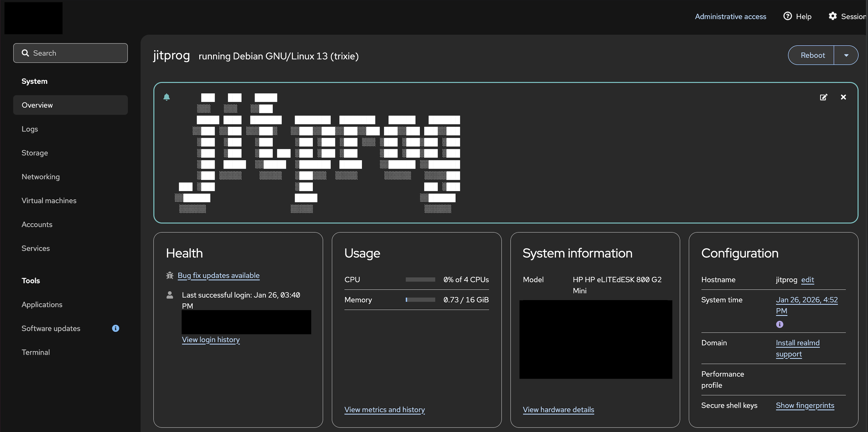Dismiss the ASCII banner with X icon

tap(843, 97)
